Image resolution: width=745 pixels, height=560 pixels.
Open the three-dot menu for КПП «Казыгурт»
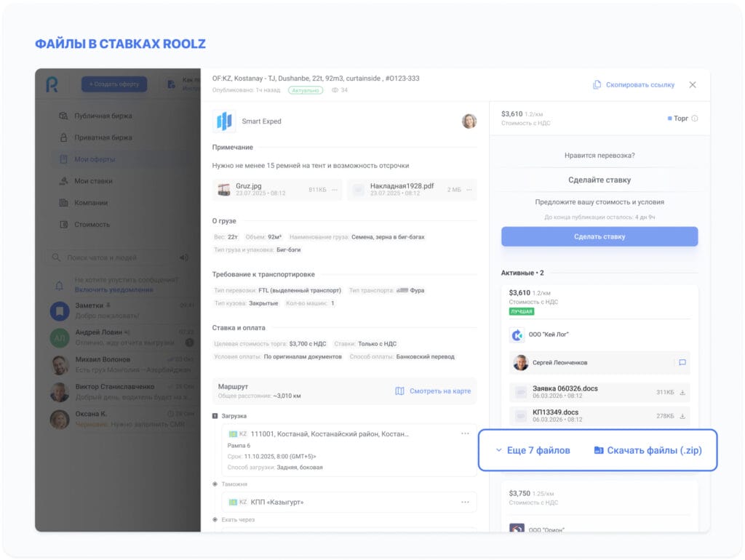pos(465,502)
